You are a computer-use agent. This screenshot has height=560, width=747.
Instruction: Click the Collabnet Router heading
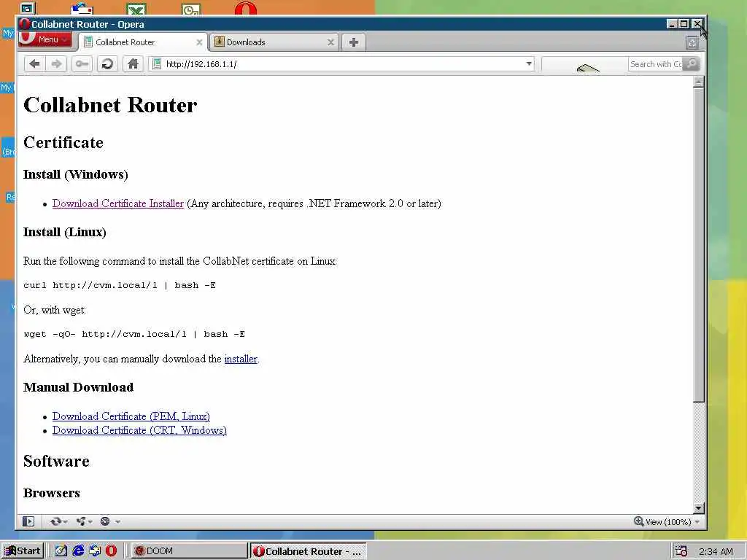110,105
